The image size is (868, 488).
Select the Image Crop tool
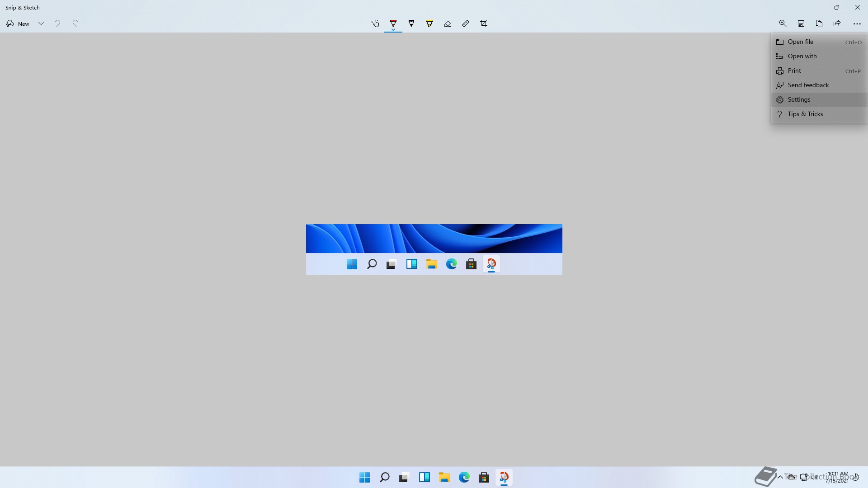(x=484, y=23)
